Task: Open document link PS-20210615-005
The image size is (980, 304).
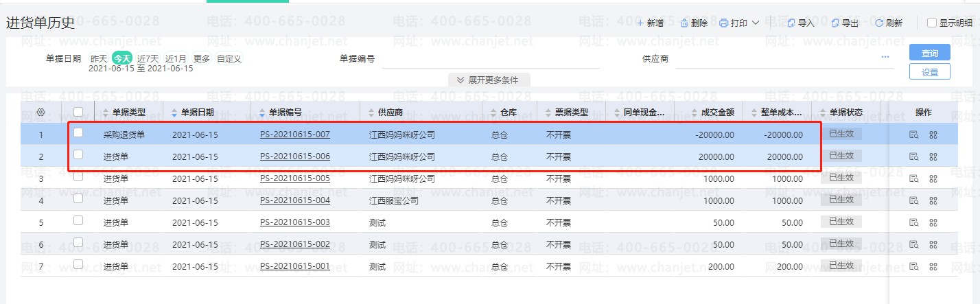Action: [295, 178]
